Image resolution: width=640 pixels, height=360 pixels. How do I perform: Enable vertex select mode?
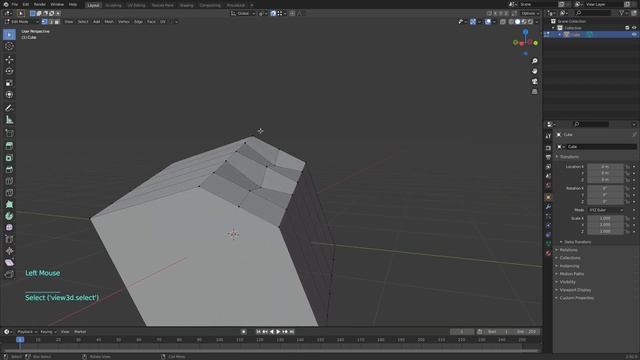44,22
